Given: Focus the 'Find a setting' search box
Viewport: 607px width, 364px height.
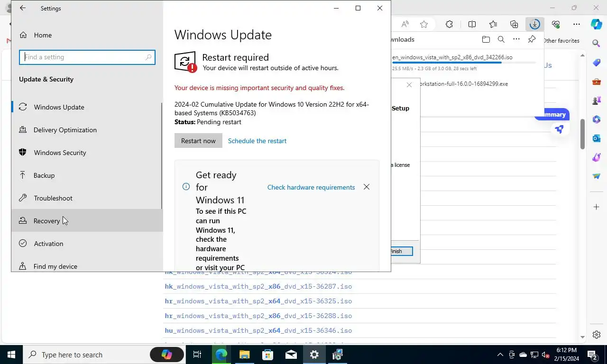Looking at the screenshot, I should [x=87, y=57].
